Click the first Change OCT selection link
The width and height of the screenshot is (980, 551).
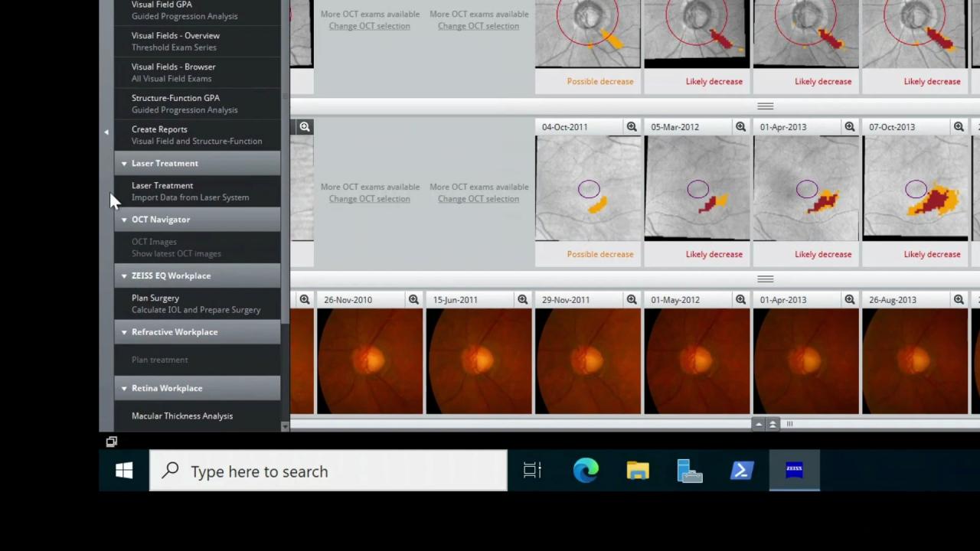pos(369,25)
